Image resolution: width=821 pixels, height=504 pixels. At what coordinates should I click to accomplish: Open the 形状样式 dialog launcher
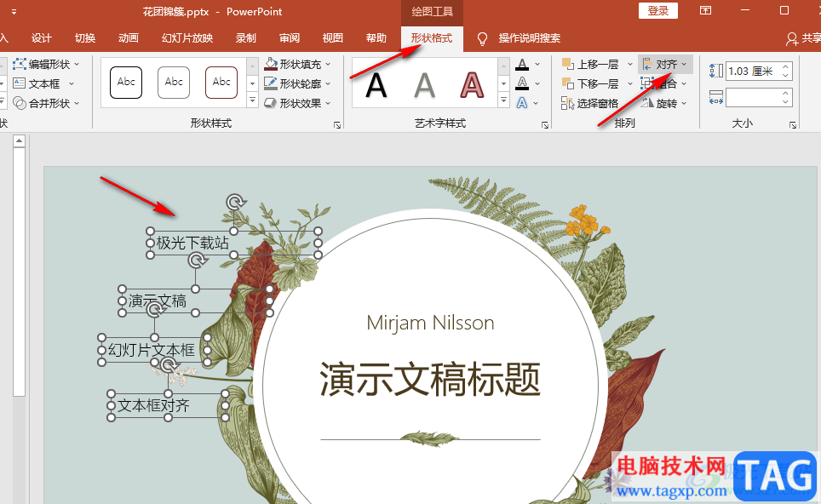(337, 125)
